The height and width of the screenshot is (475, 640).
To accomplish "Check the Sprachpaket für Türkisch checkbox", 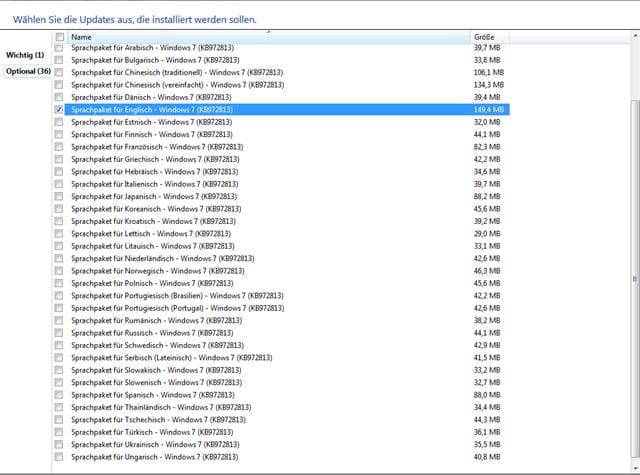I will [60, 432].
